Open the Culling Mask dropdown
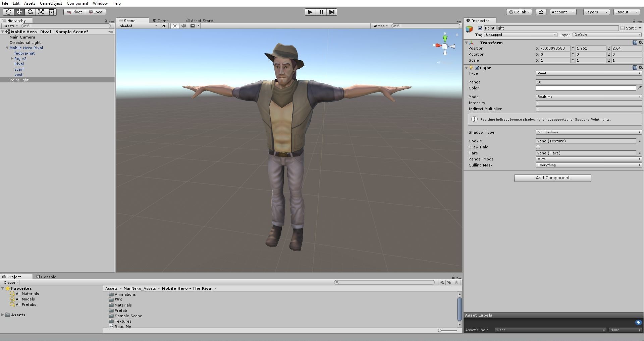This screenshot has width=644, height=341. pos(589,165)
